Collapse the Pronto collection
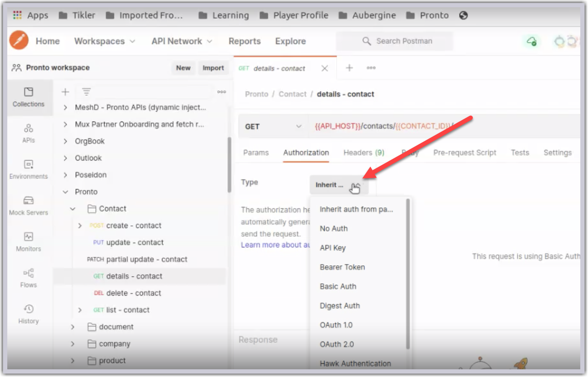 pos(65,192)
